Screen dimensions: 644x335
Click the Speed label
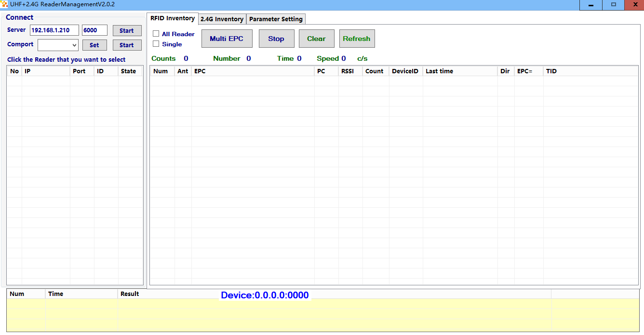click(x=328, y=58)
